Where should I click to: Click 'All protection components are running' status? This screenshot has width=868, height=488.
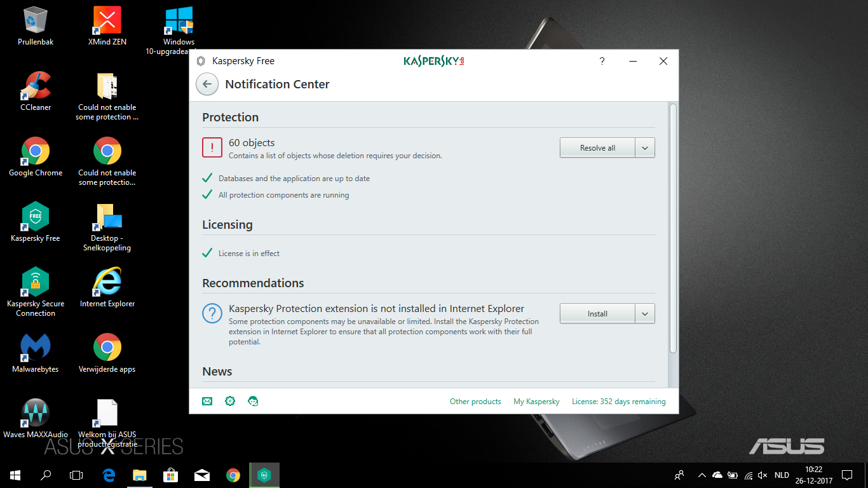click(284, 195)
